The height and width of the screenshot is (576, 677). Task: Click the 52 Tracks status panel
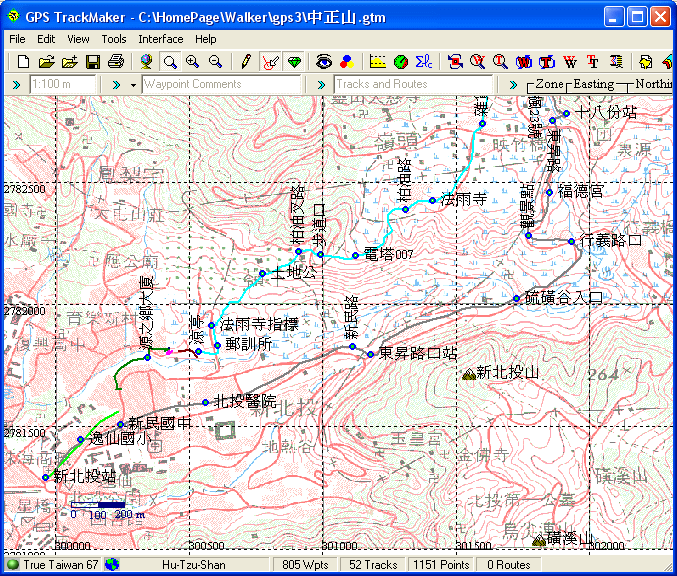click(x=373, y=565)
